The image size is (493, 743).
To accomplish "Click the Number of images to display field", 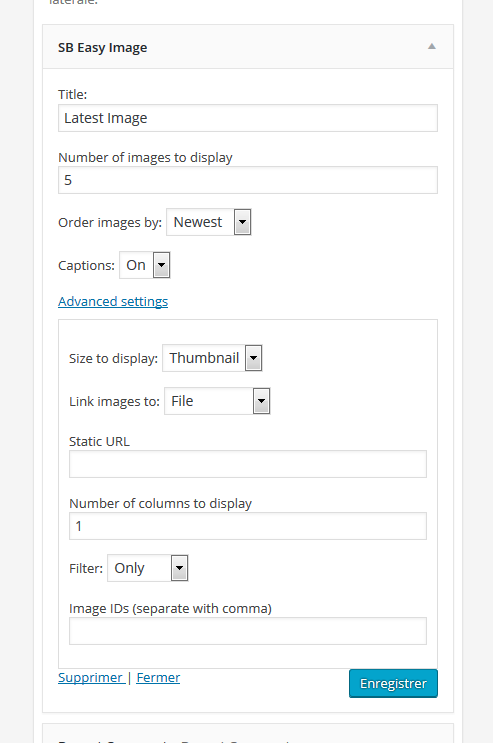I will coord(248,180).
